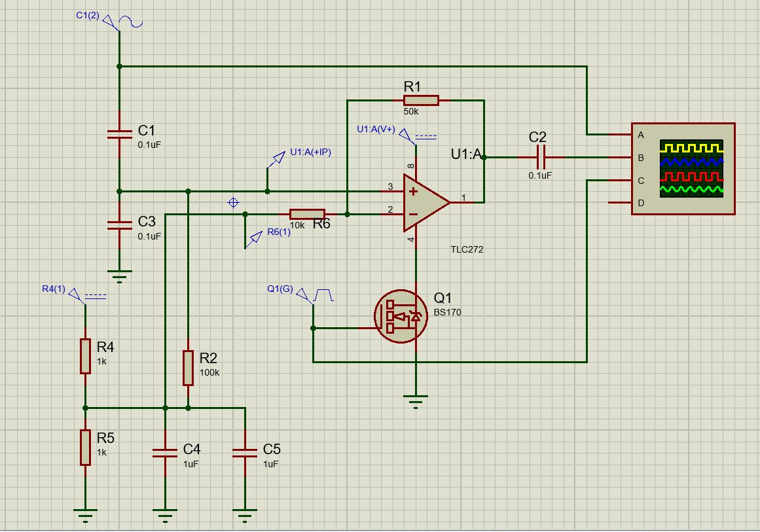This screenshot has width=760, height=532.
Task: Click the U1:A(+IP) voltage probe arrow
Action: tap(278, 159)
